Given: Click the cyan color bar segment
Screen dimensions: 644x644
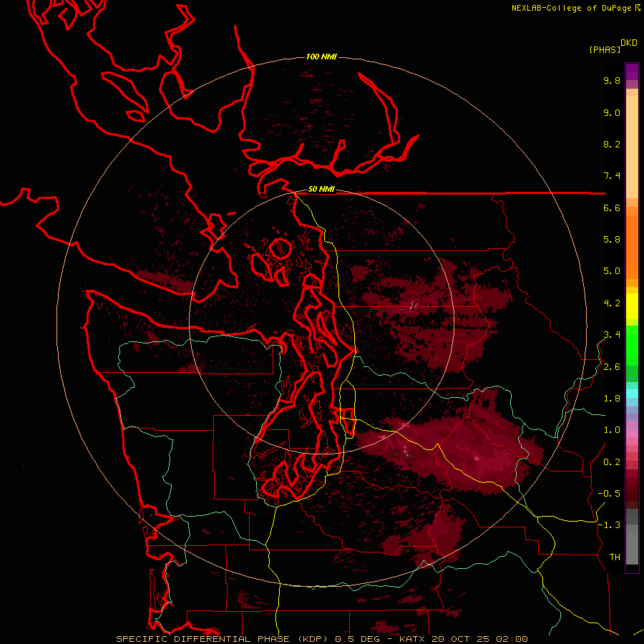Looking at the screenshot, I should point(632,394).
